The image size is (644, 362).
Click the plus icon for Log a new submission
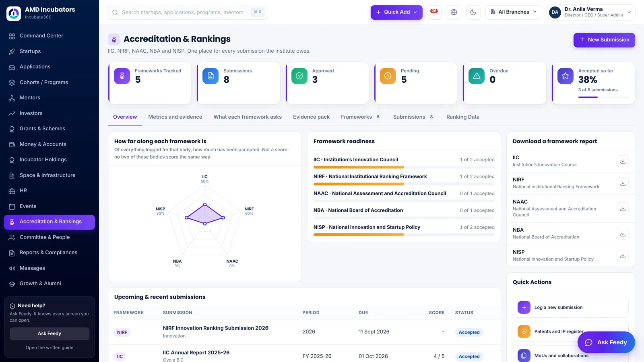tap(524, 307)
